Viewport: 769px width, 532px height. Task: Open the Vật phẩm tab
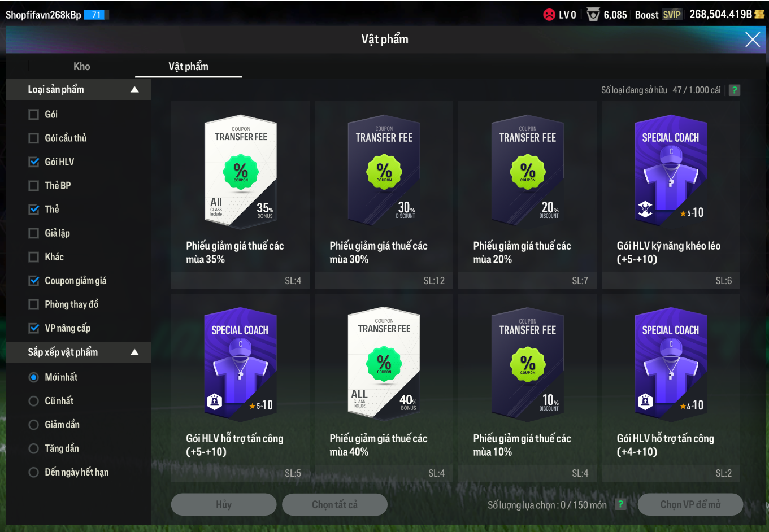pyautogui.click(x=188, y=67)
